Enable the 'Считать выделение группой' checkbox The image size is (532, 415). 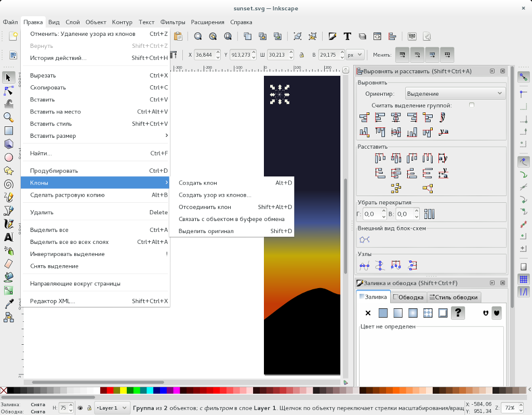click(471, 105)
